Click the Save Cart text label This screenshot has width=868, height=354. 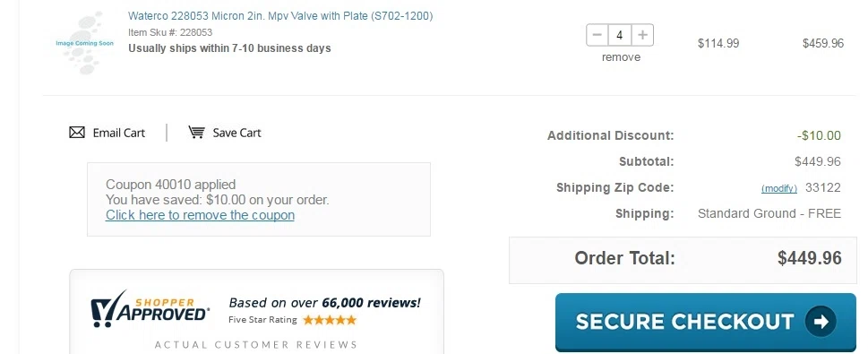(236, 133)
